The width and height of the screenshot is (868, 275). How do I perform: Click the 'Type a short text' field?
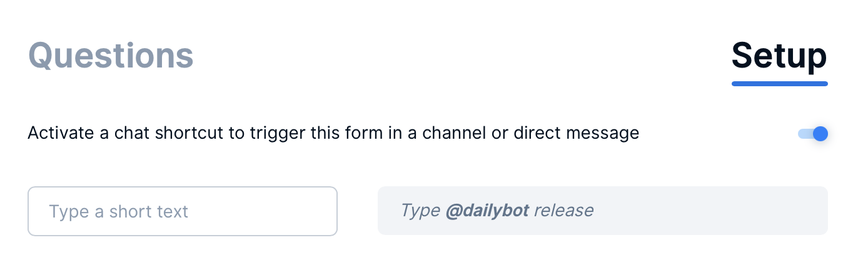tap(183, 211)
